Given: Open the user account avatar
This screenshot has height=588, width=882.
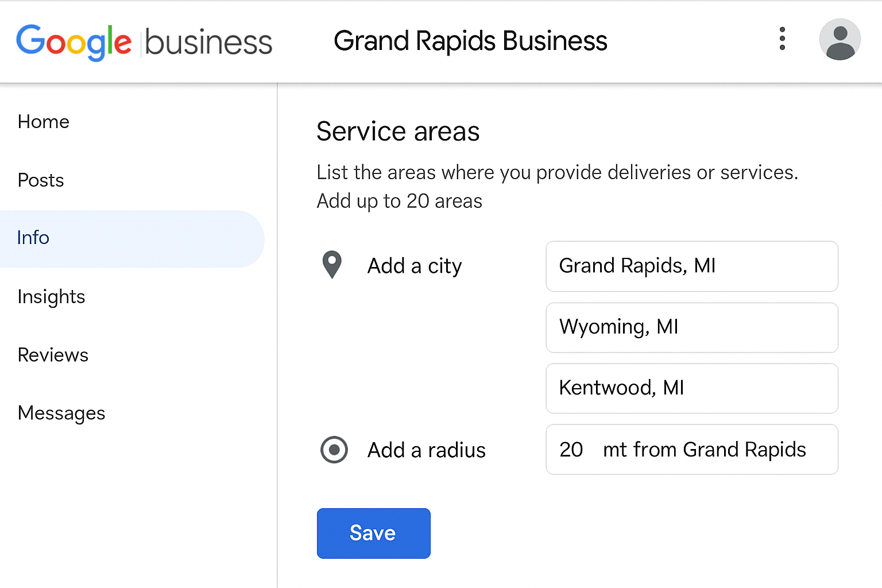Looking at the screenshot, I should [x=839, y=40].
